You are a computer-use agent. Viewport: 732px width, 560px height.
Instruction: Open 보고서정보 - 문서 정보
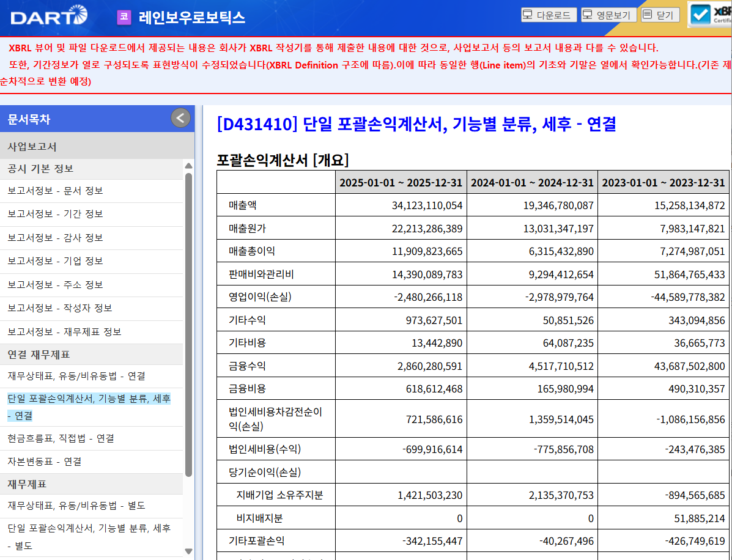tap(55, 190)
